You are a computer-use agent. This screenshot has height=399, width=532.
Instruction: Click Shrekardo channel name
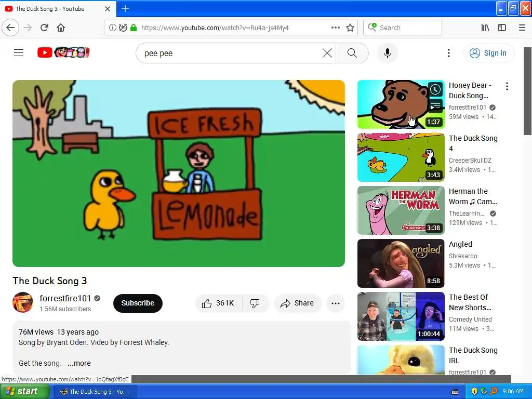463,256
